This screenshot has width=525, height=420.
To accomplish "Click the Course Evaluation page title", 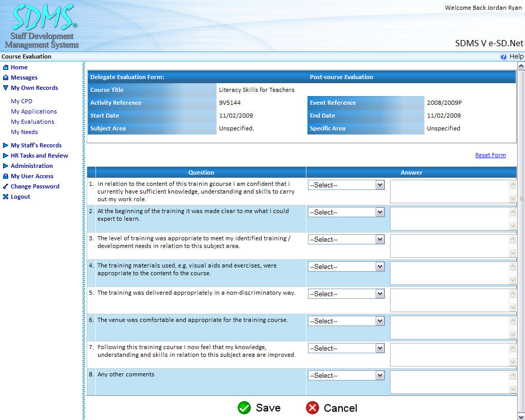I will pos(27,56).
